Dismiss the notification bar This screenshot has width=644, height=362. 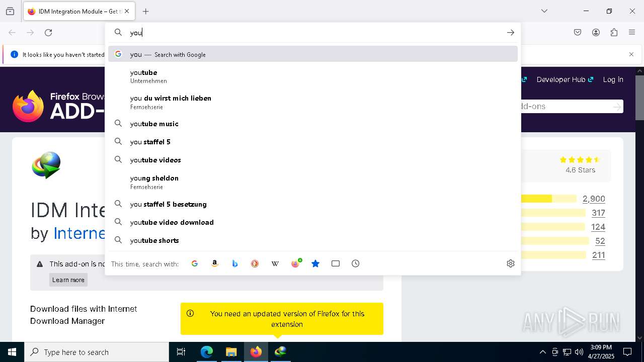(x=631, y=54)
